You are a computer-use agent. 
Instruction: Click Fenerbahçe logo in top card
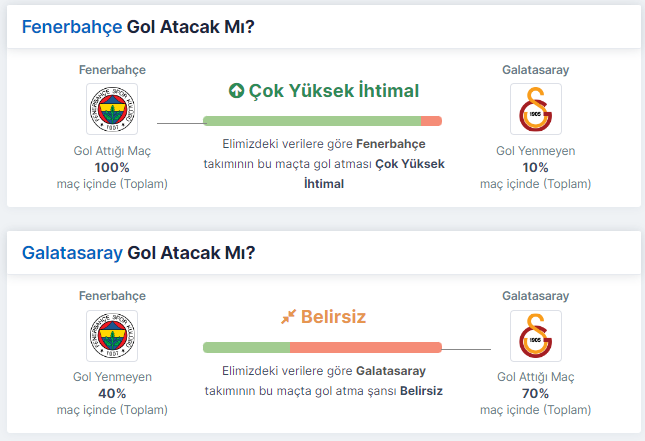click(x=112, y=109)
